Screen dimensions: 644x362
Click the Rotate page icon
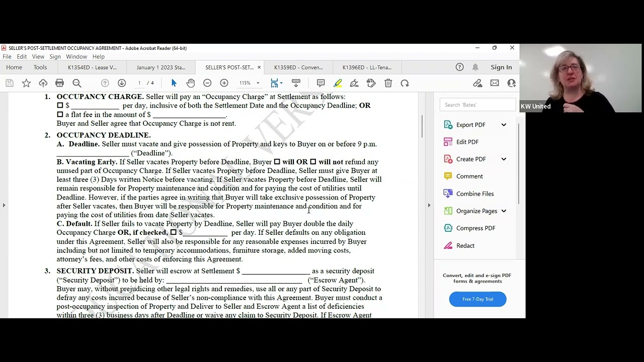pos(405,83)
